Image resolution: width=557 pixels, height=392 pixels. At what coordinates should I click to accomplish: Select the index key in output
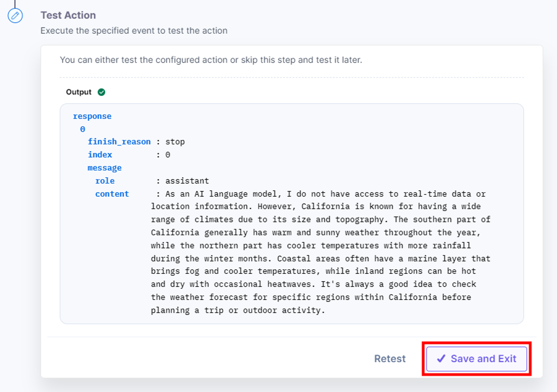point(100,155)
